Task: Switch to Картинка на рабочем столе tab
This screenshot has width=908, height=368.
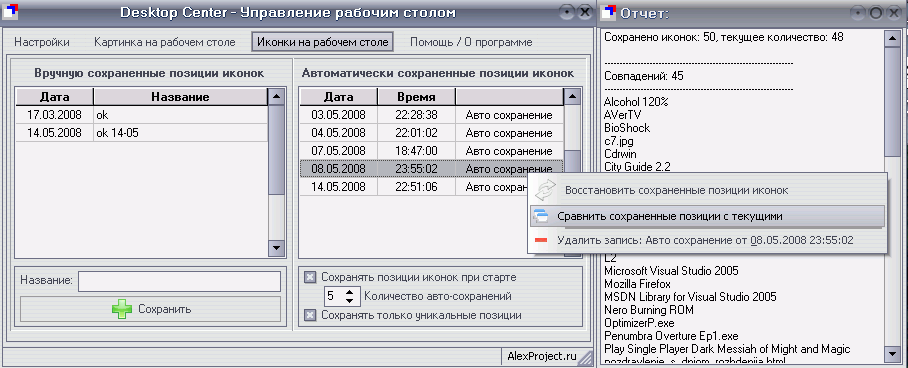Action: [x=164, y=42]
